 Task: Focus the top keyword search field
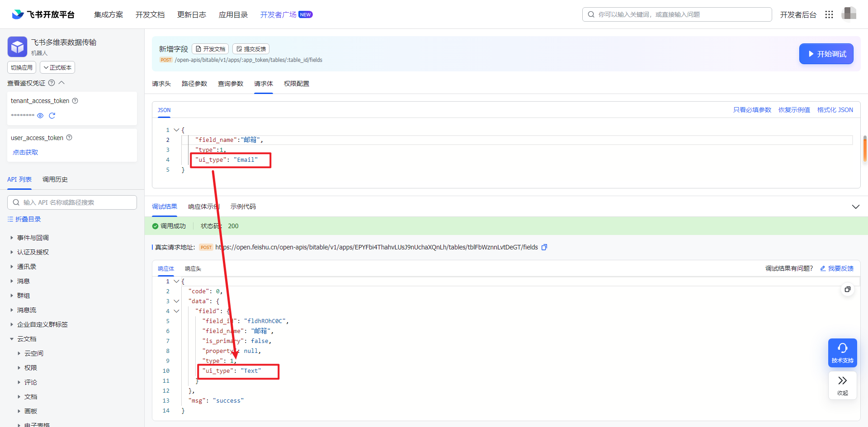coord(677,14)
